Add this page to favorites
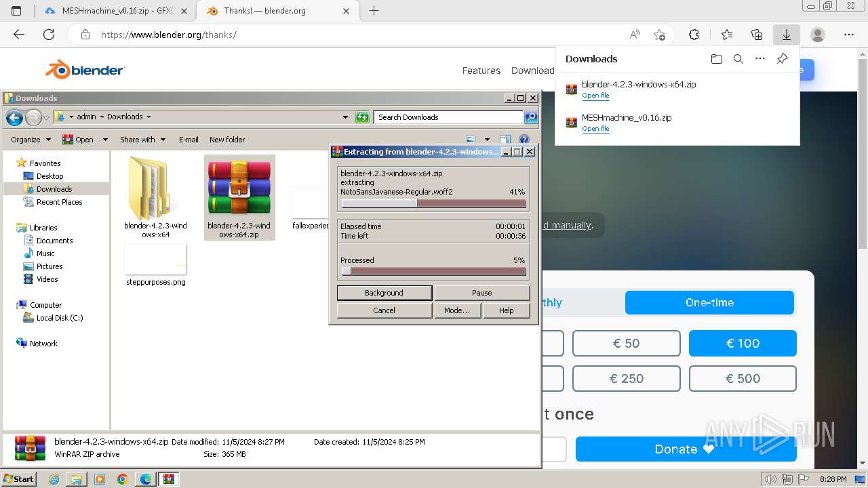This screenshot has width=868, height=488. click(659, 35)
